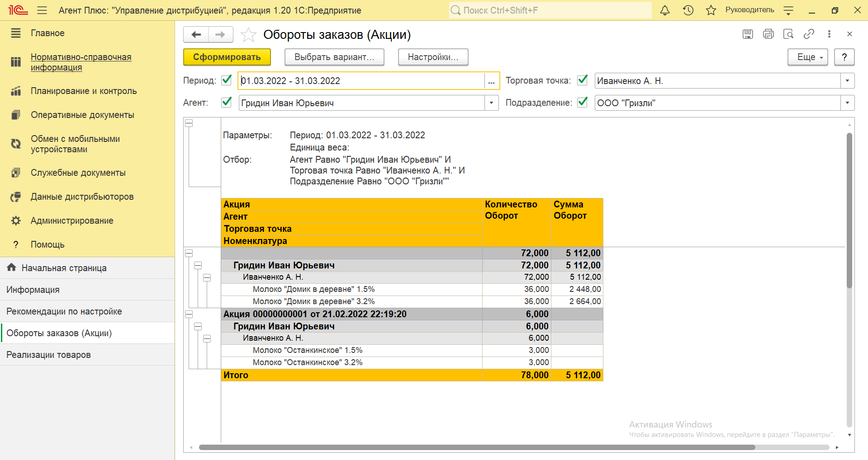Select cell Молоко "Останкинское" 1.5%
Image resolution: width=868 pixels, height=460 pixels.
(351, 350)
